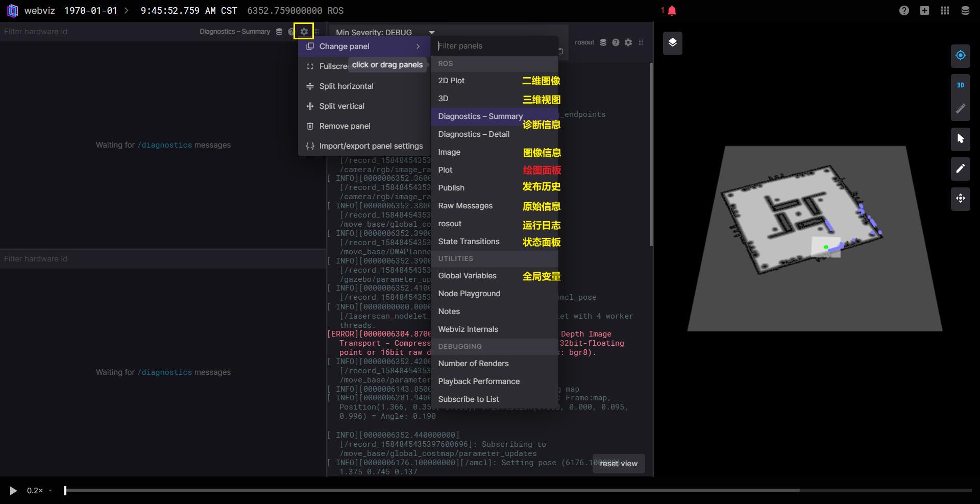Choose Split horizontal
Screen dimensions: 980x504
tap(364, 86)
